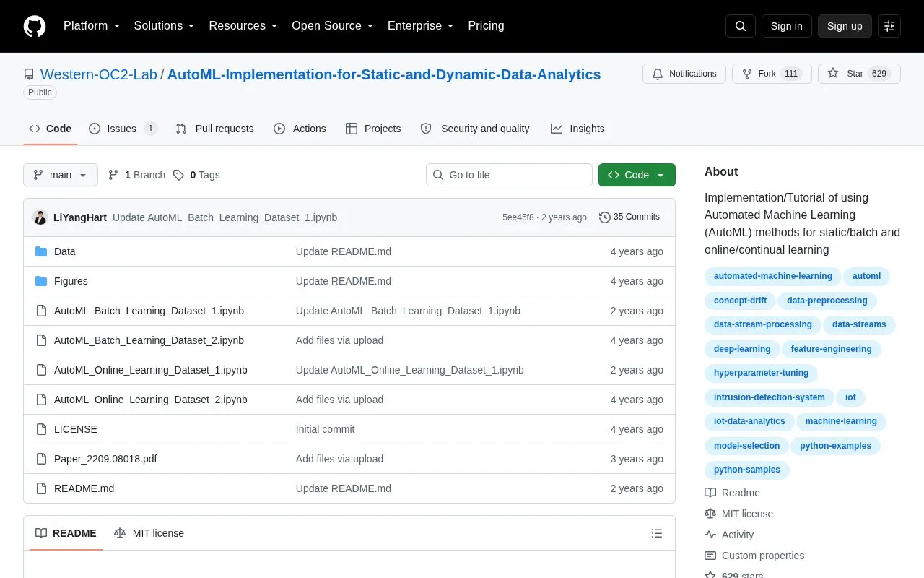Star this repository

pos(859,74)
